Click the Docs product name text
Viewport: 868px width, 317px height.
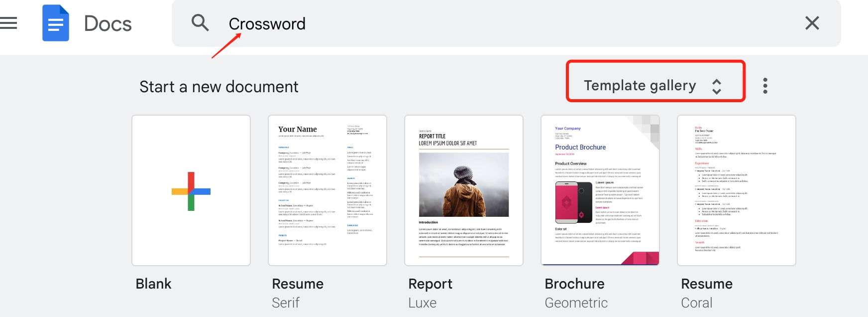point(108,23)
